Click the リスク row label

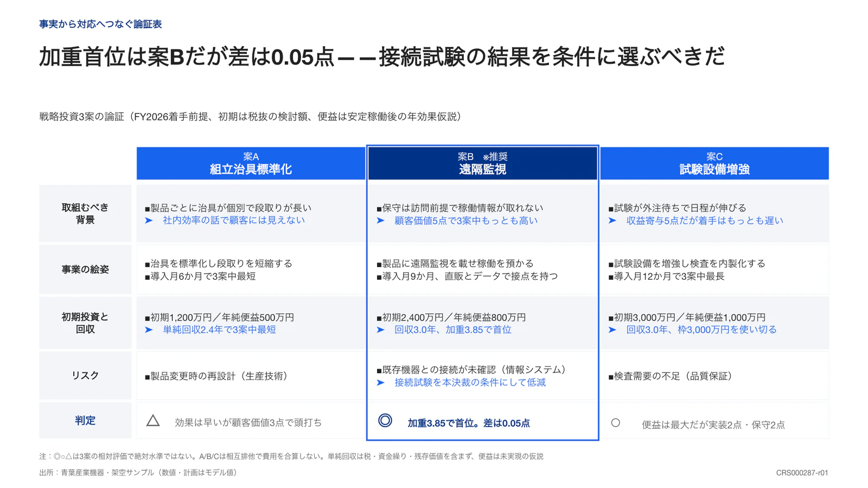tap(85, 376)
